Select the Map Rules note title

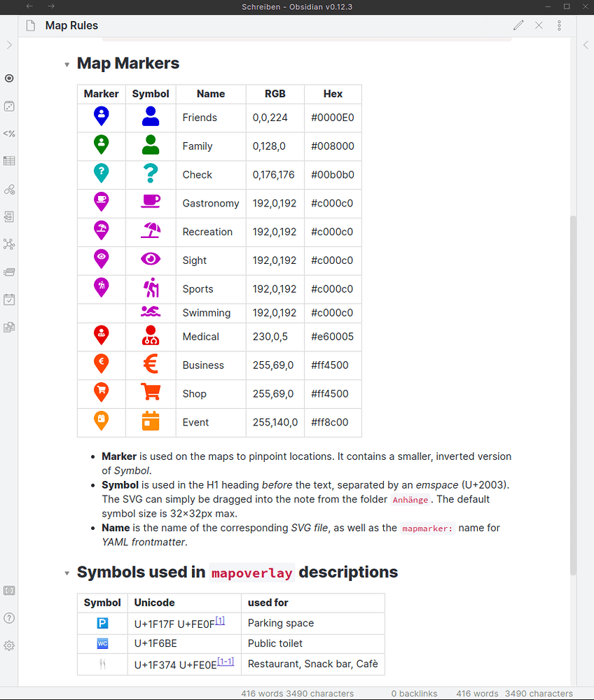71,25
